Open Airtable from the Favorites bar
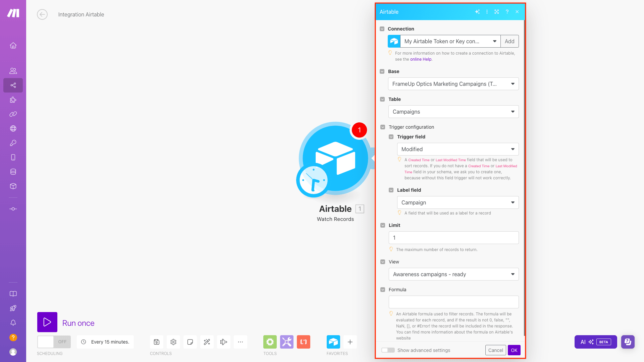This screenshot has height=362, width=644. click(333, 342)
